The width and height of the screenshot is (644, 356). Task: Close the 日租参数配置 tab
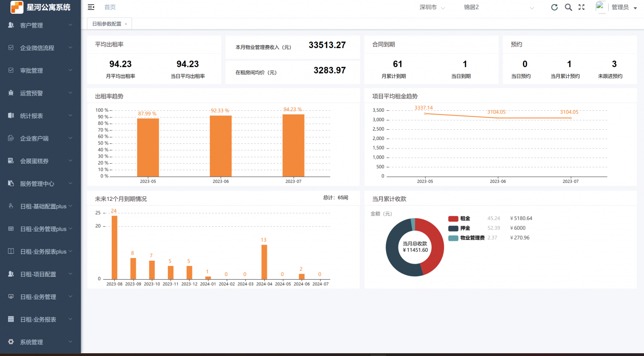tap(126, 24)
